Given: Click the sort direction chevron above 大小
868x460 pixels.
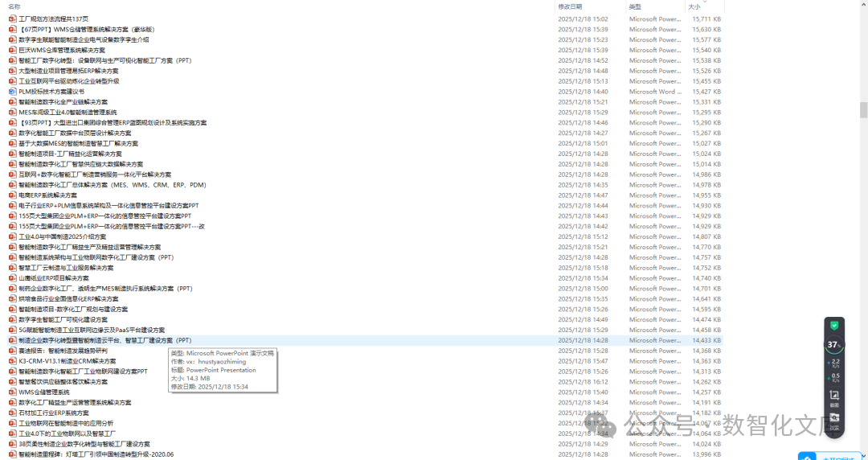Looking at the screenshot, I should click(705, 2).
